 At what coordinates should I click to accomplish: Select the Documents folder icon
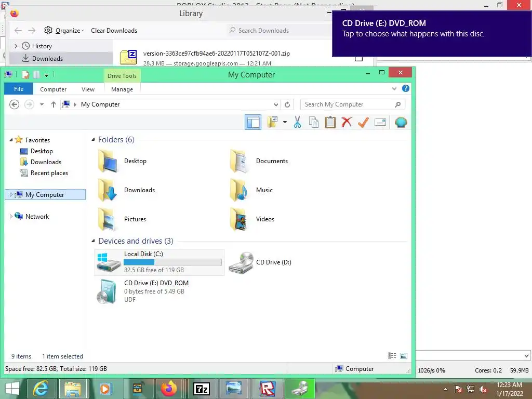[x=240, y=161]
